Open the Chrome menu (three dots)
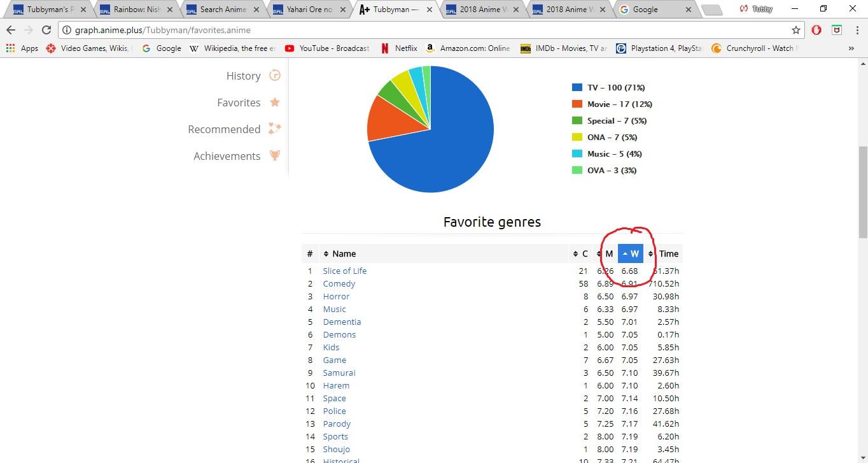The width and height of the screenshot is (868, 463). [856, 30]
